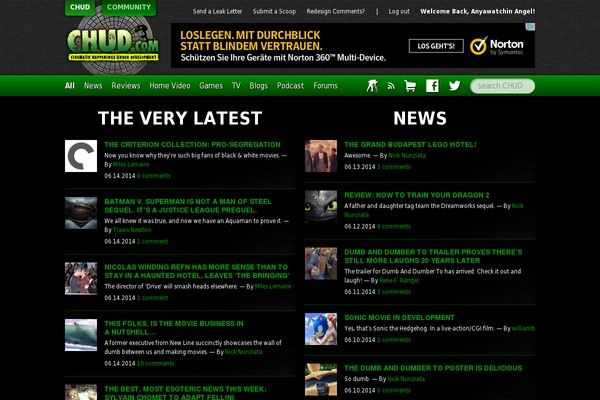Open Grand Budapest Lego Hotel headline
The image size is (600, 400).
[x=410, y=145]
